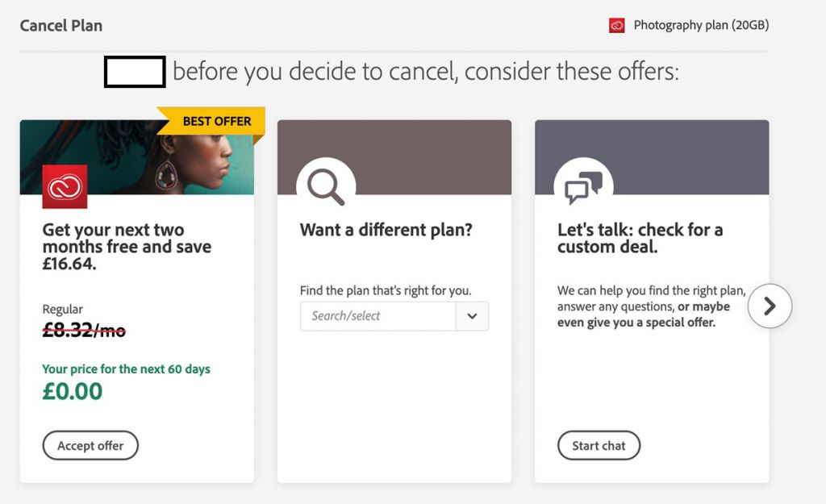Image resolution: width=826 pixels, height=504 pixels.
Task: Click the woman portrait banner image
Action: tap(137, 157)
